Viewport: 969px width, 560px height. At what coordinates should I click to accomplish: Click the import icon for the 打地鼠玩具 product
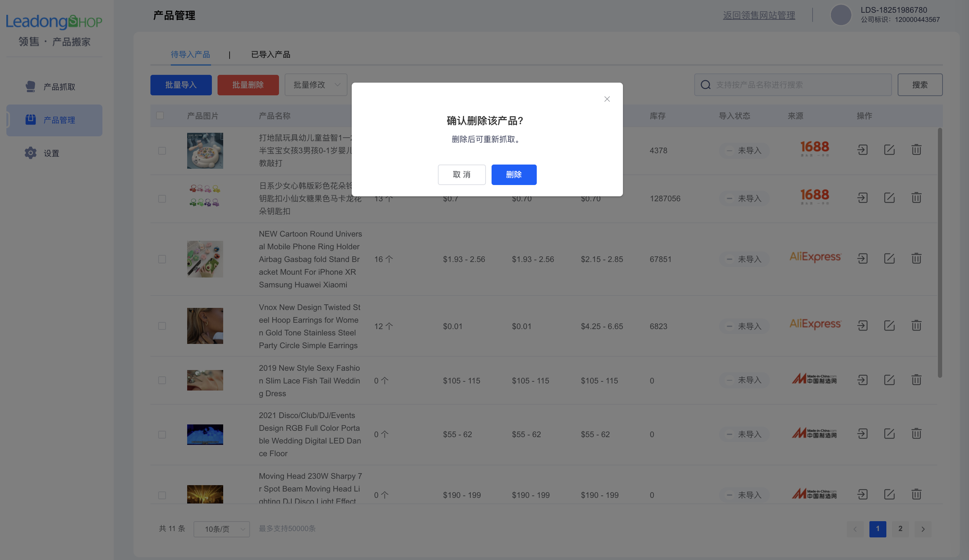click(x=862, y=150)
